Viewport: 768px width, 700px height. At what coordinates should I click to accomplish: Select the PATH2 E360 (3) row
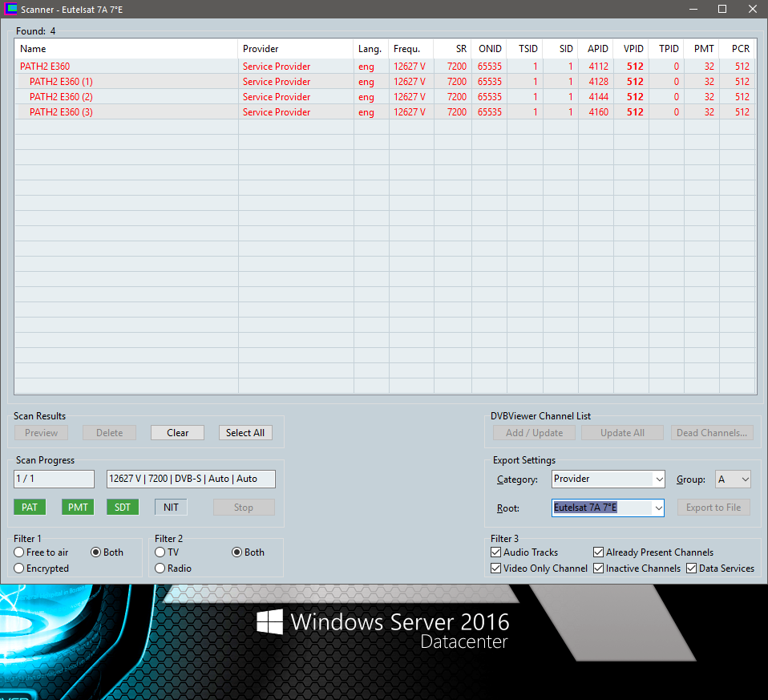[385, 111]
